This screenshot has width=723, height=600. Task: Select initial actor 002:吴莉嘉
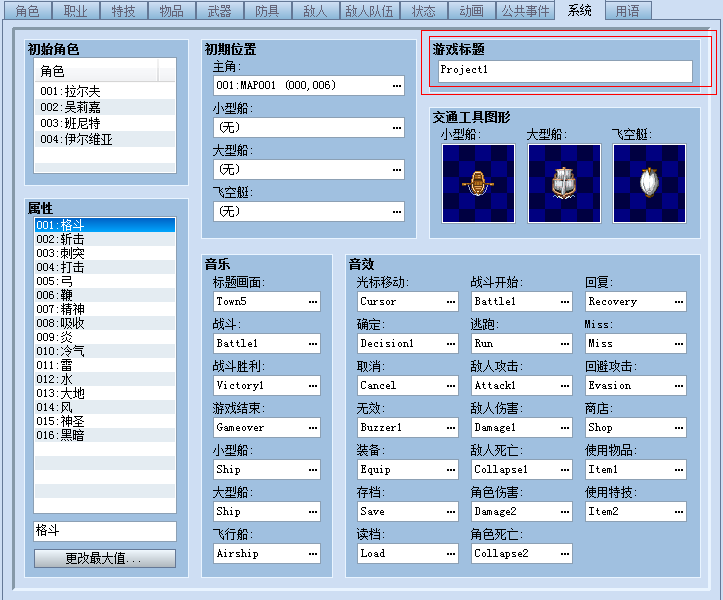(105, 107)
